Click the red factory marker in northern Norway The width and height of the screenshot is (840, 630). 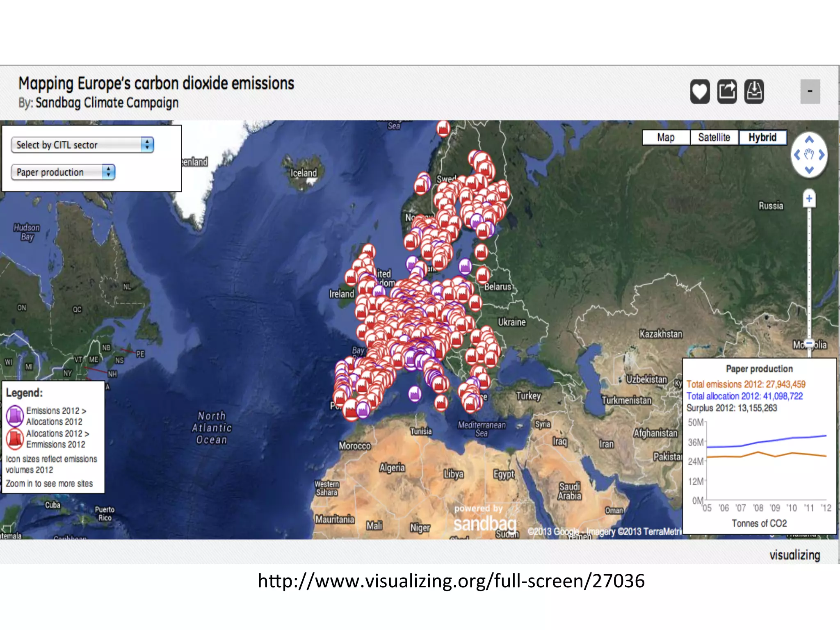(443, 129)
